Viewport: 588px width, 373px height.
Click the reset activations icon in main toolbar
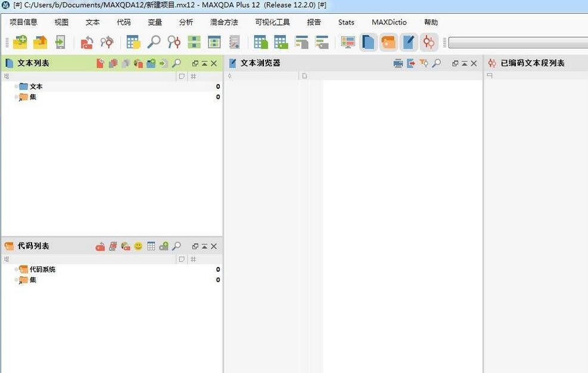point(86,42)
